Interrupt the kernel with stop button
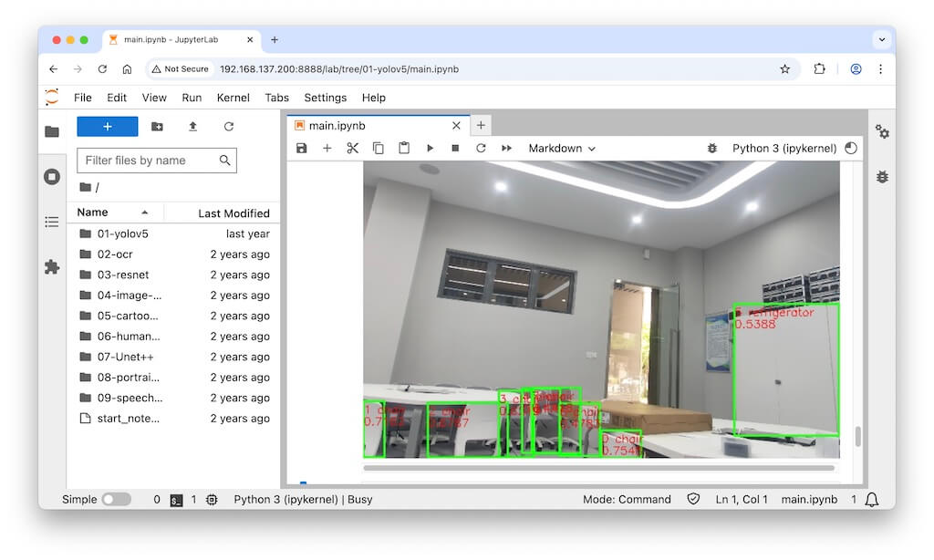This screenshot has width=934, height=560. (x=455, y=148)
